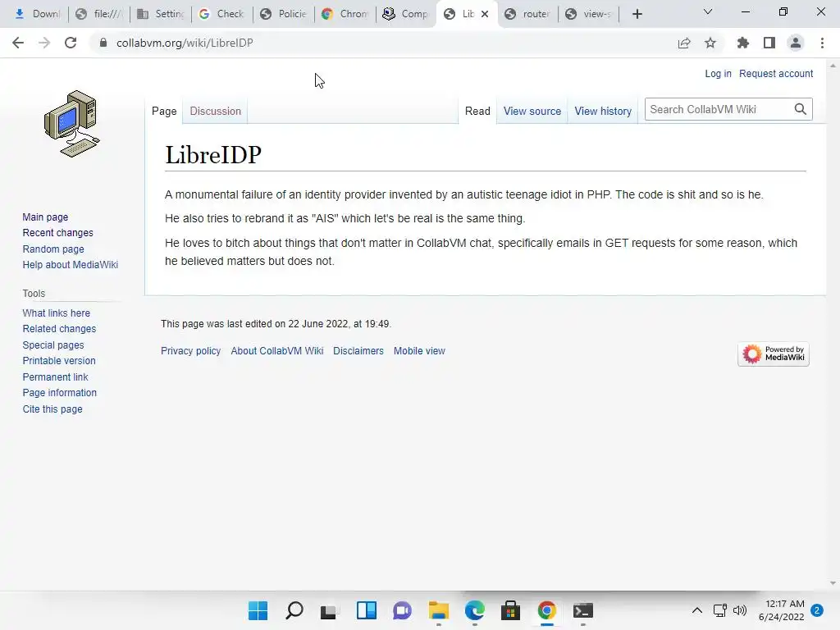Open Chrome from the taskbar
Screen dimensions: 840x630
(547, 610)
